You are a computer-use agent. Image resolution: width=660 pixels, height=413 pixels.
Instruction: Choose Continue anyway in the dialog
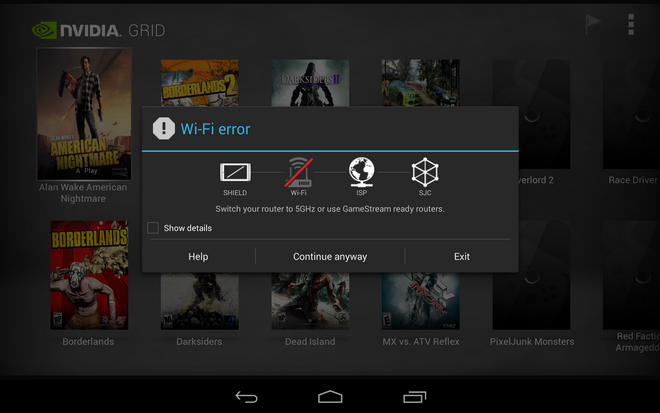tap(330, 256)
